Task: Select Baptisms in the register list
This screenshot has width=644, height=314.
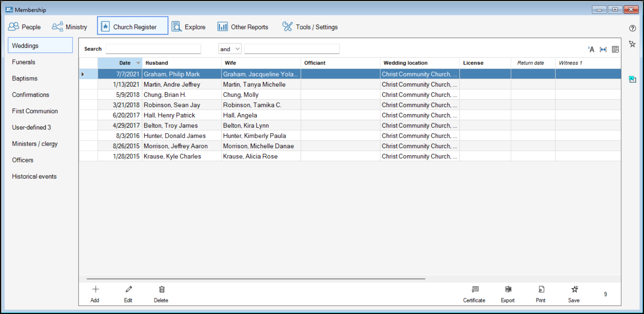Action: (x=25, y=78)
